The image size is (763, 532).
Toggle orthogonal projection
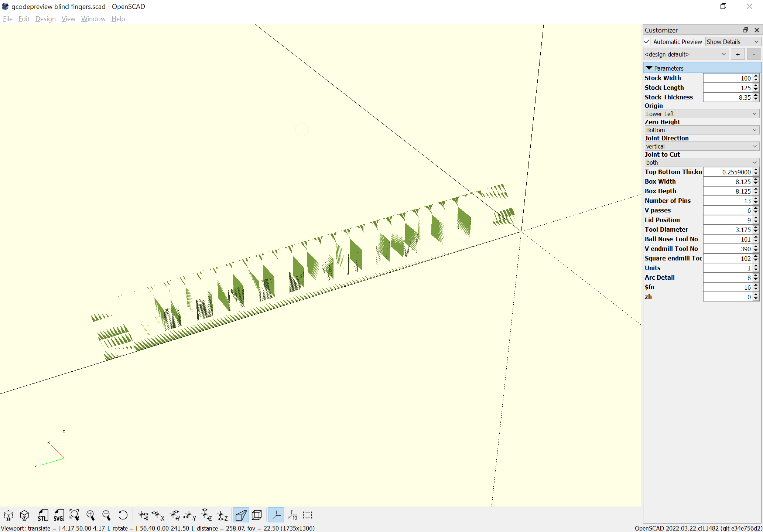click(x=257, y=515)
